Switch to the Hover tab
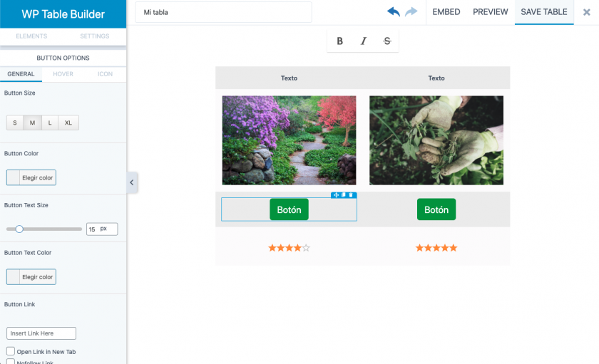 (63, 74)
